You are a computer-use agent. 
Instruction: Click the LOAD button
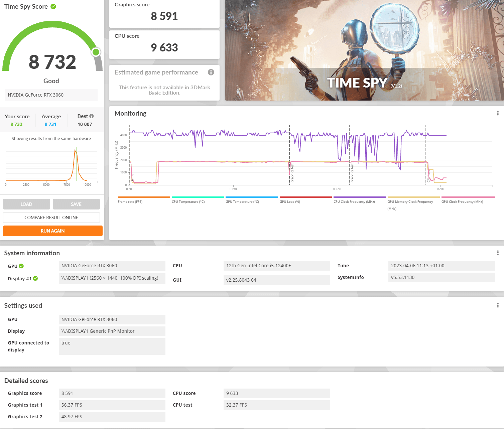(26, 204)
